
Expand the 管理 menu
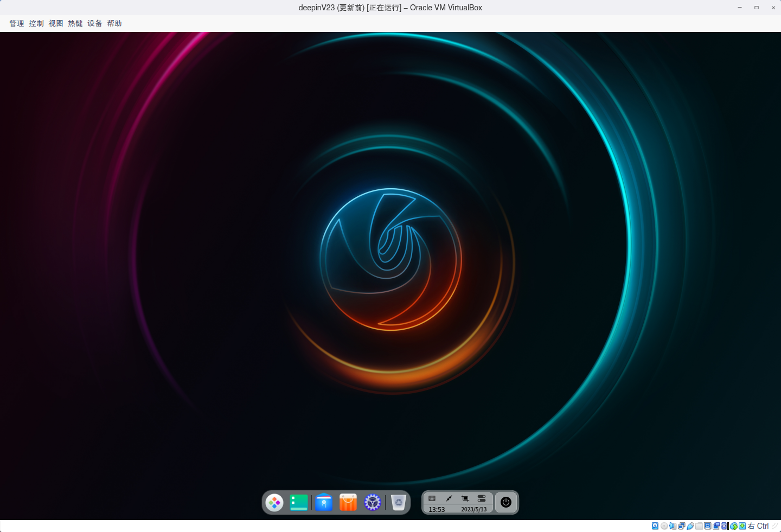[x=16, y=23]
